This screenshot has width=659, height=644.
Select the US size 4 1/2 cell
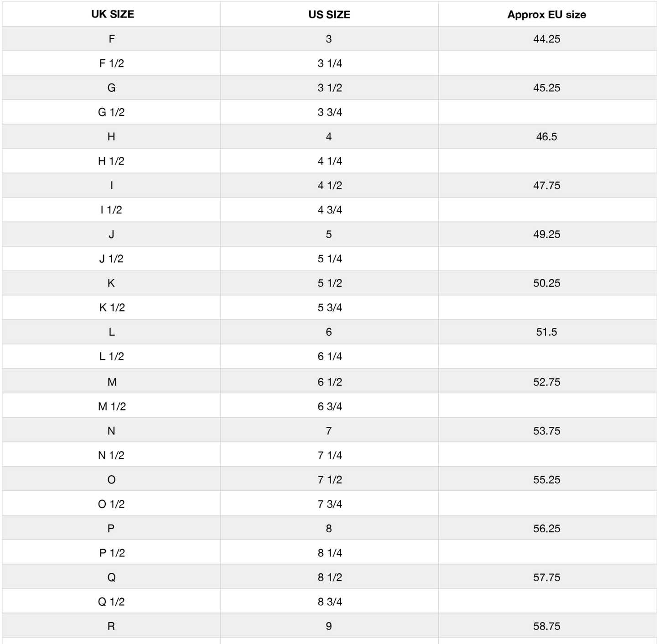tap(329, 185)
